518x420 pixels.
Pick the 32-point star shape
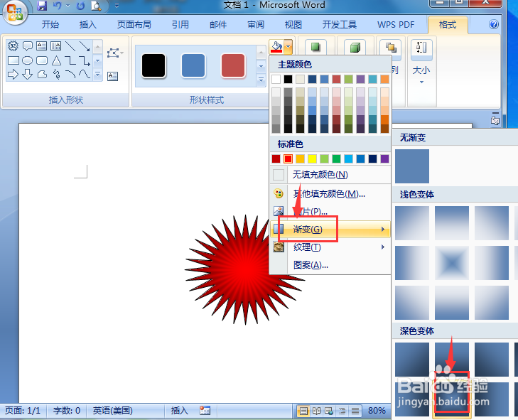tap(13, 46)
